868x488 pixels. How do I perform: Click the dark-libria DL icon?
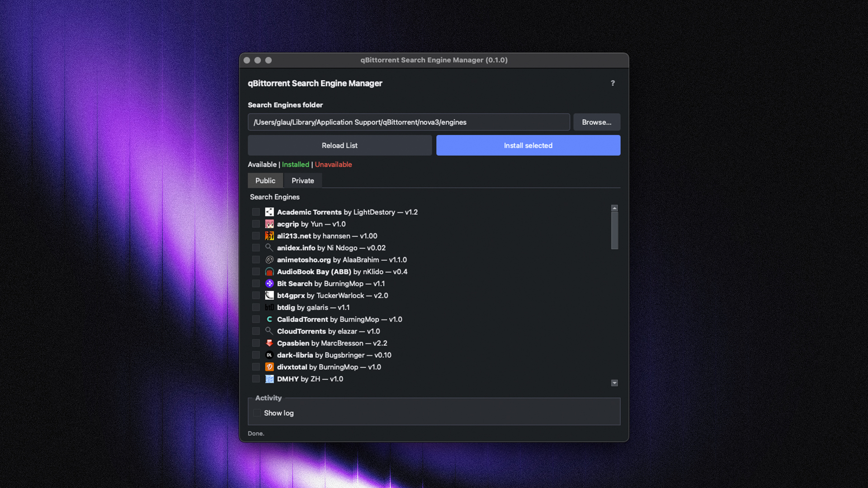269,355
